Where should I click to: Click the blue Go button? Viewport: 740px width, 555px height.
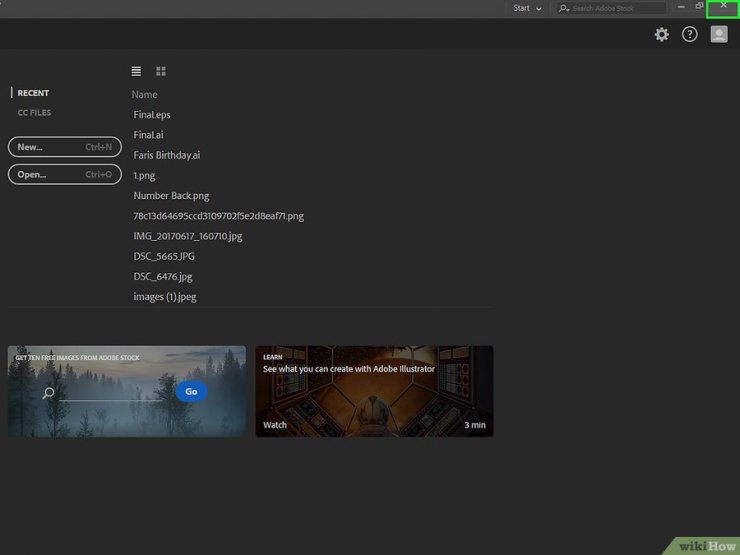pos(191,391)
